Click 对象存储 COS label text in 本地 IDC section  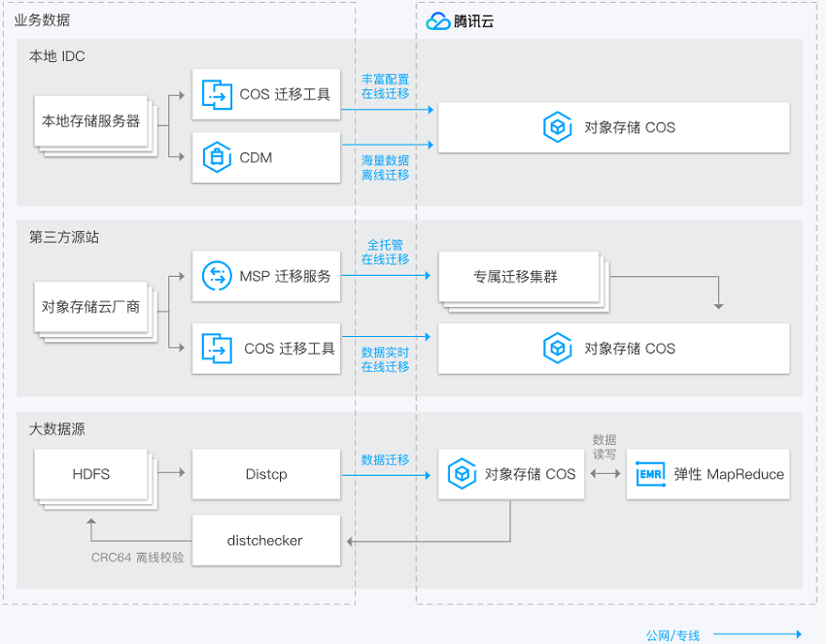click(x=630, y=127)
